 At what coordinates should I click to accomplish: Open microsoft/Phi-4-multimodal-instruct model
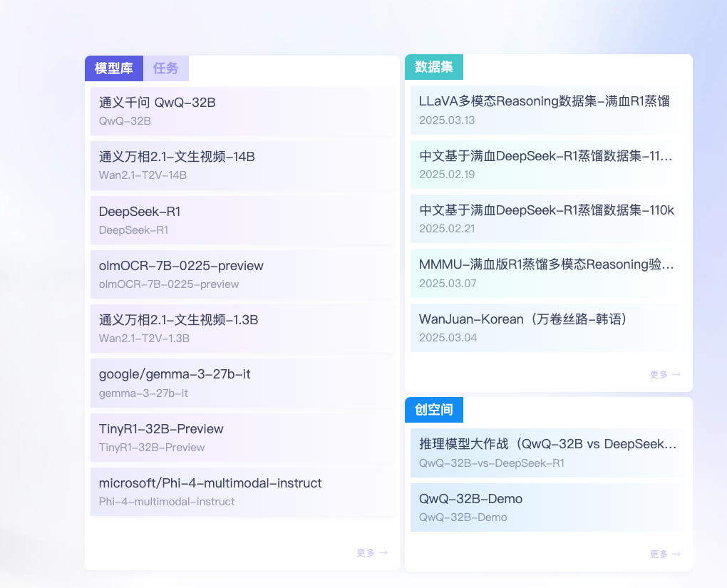242,492
